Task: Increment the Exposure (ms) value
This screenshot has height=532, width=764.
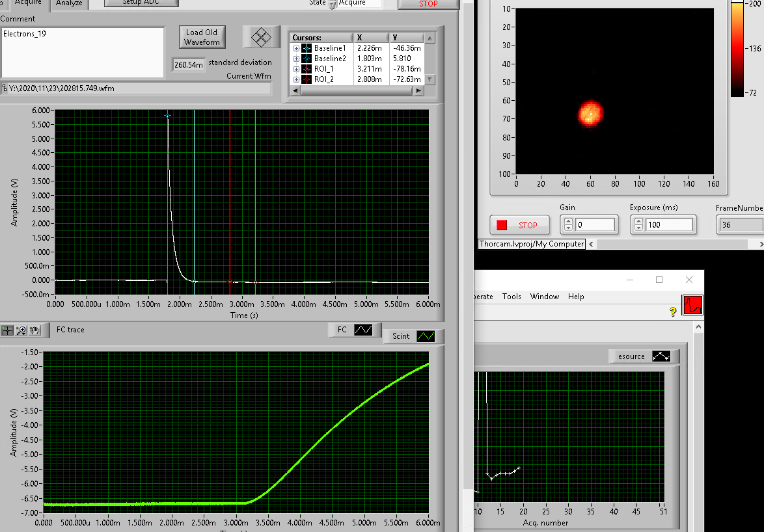Action: (638, 222)
